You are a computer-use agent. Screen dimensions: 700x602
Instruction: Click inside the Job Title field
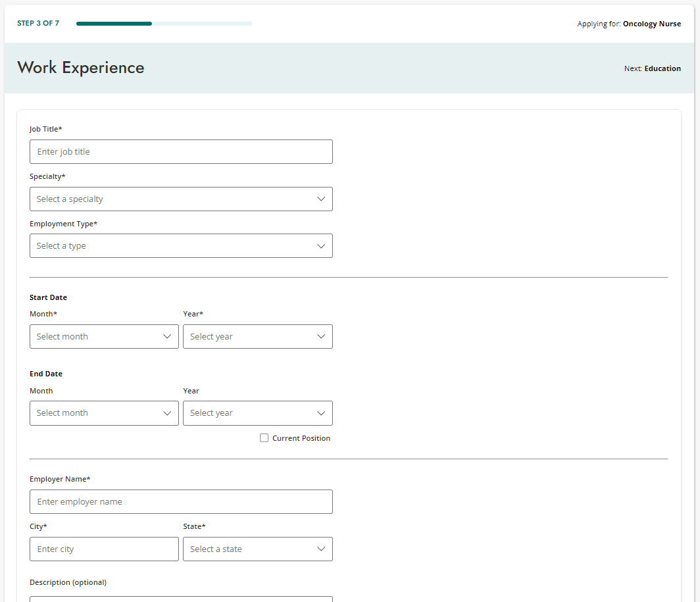pyautogui.click(x=181, y=151)
